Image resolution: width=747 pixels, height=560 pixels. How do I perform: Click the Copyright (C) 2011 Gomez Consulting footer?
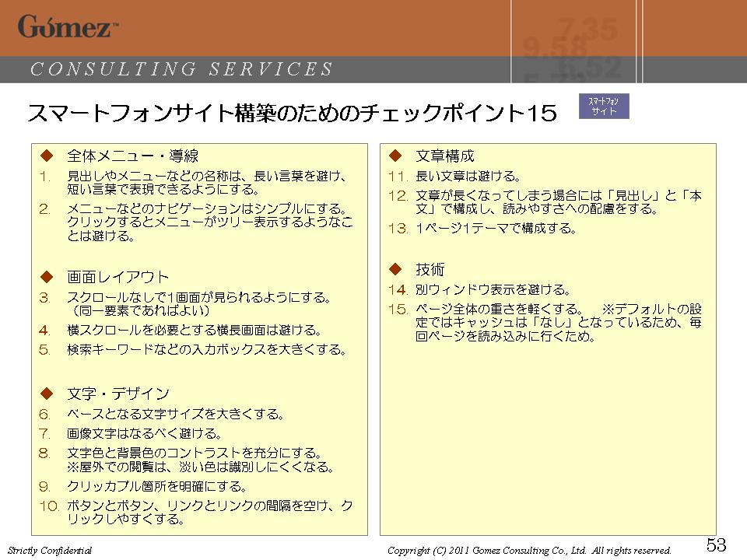pyautogui.click(x=529, y=551)
